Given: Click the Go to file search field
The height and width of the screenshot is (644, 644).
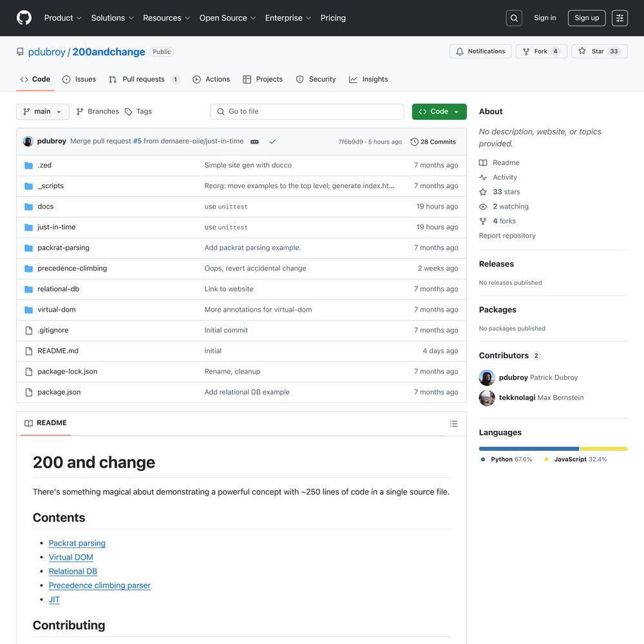Looking at the screenshot, I should [x=307, y=111].
